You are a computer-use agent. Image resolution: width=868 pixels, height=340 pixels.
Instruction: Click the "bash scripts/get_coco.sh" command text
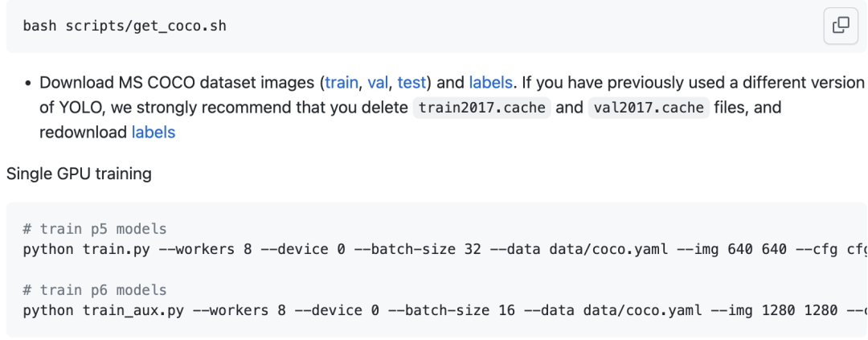pos(125,26)
